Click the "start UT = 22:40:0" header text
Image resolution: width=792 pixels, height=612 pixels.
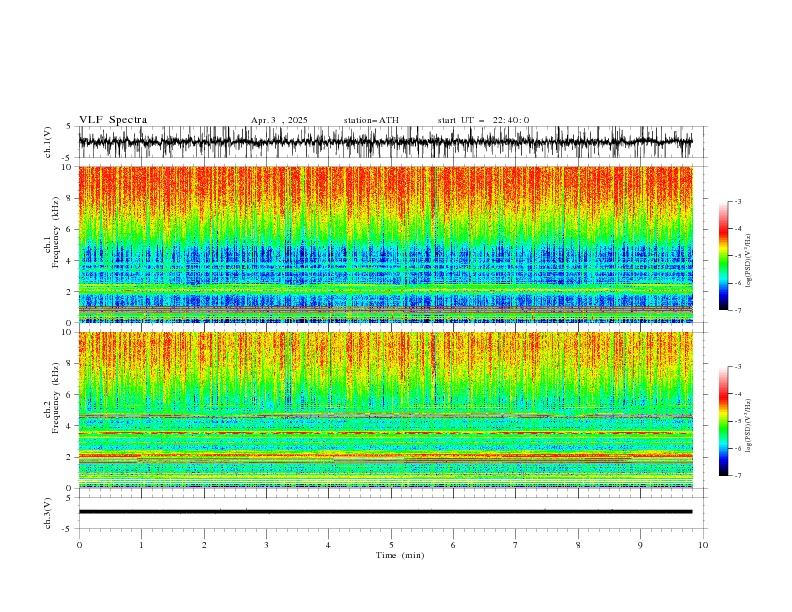tap(483, 120)
